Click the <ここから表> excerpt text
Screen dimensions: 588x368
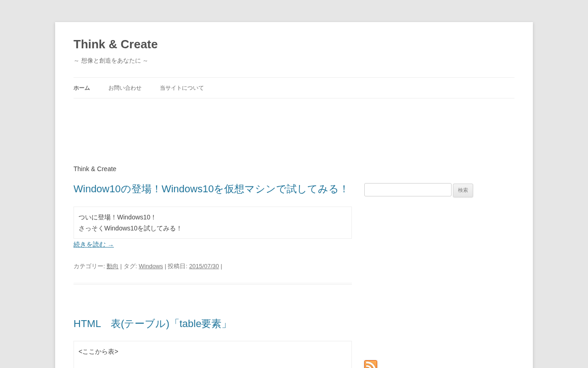point(98,352)
